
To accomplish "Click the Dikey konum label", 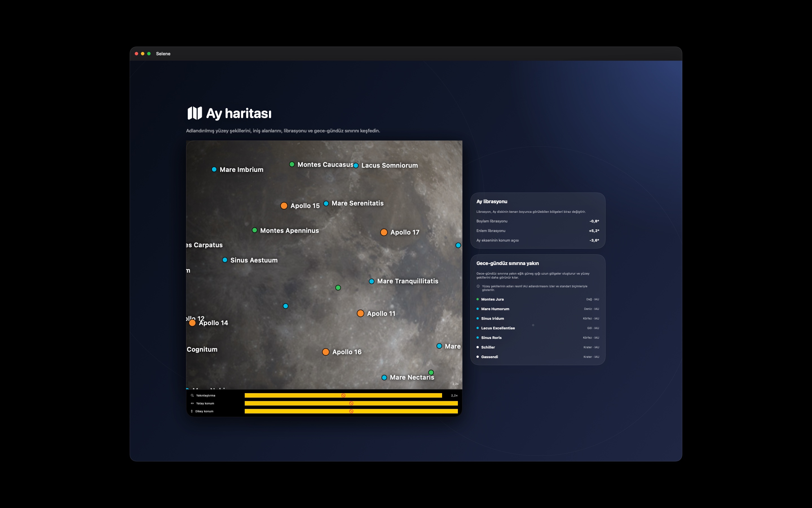I will pos(204,411).
